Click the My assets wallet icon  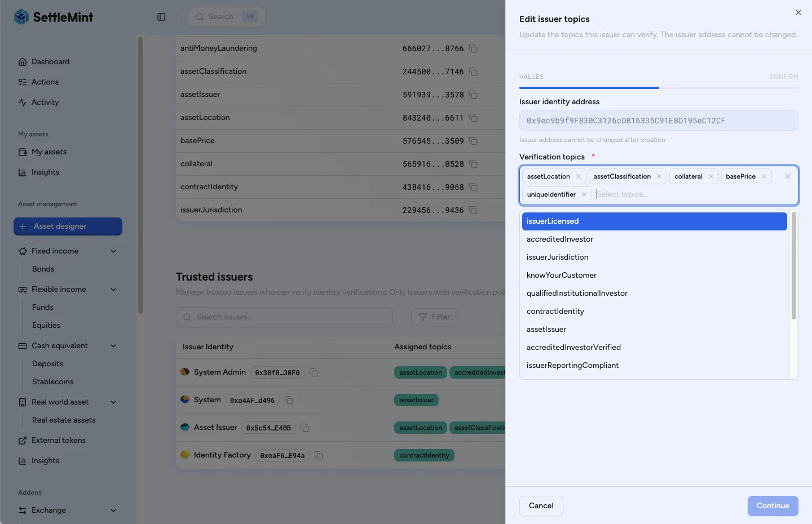(x=23, y=152)
